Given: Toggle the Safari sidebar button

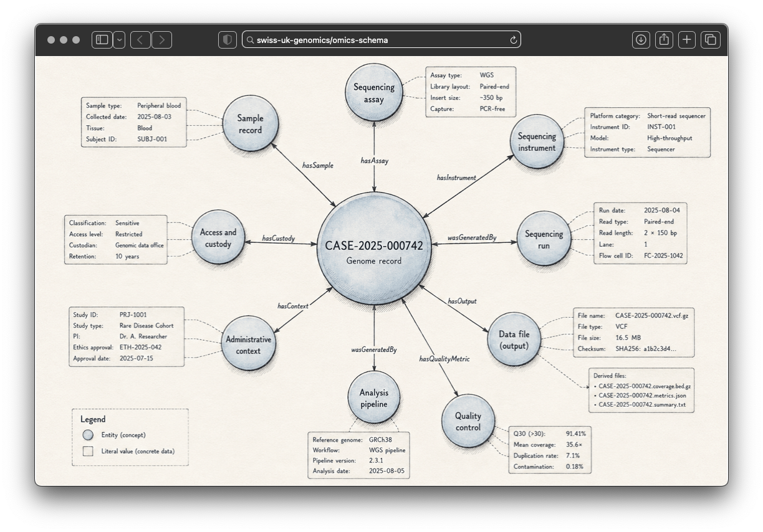Looking at the screenshot, I should [102, 40].
